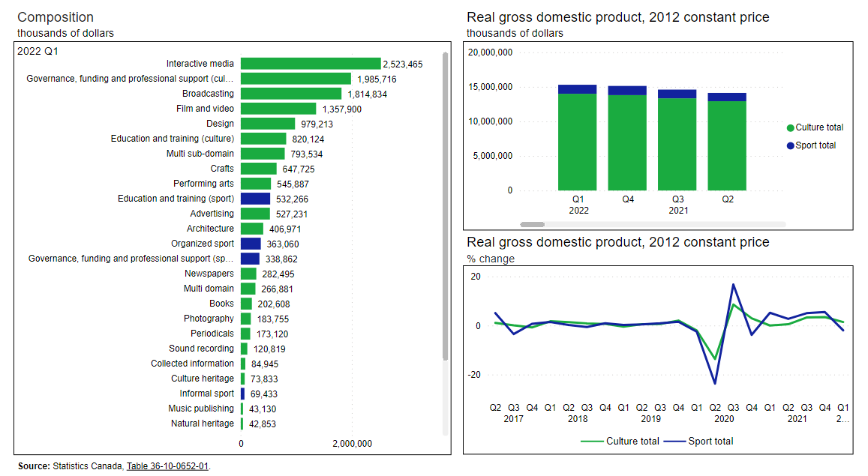Click the Interactive media bar

point(311,64)
